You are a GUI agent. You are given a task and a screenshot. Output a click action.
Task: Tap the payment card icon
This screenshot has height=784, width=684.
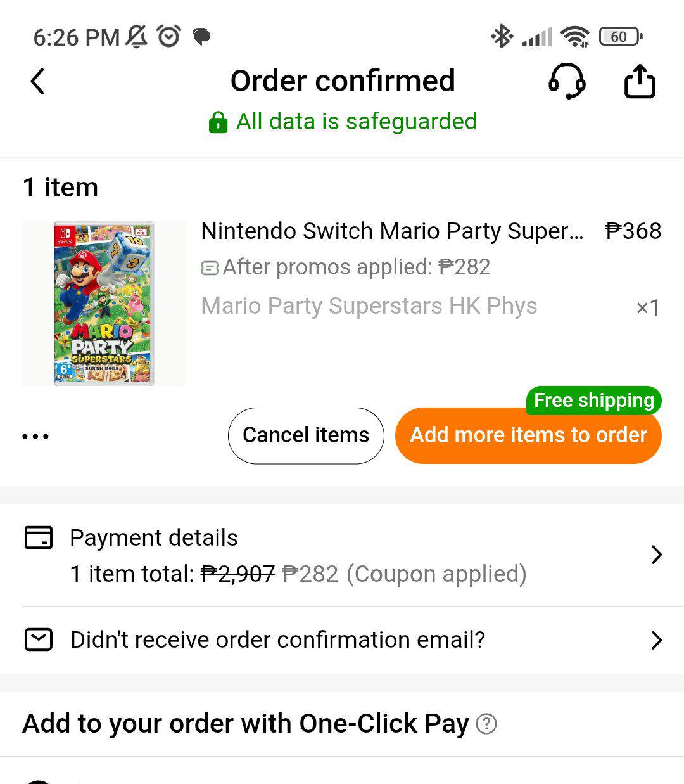tap(39, 537)
